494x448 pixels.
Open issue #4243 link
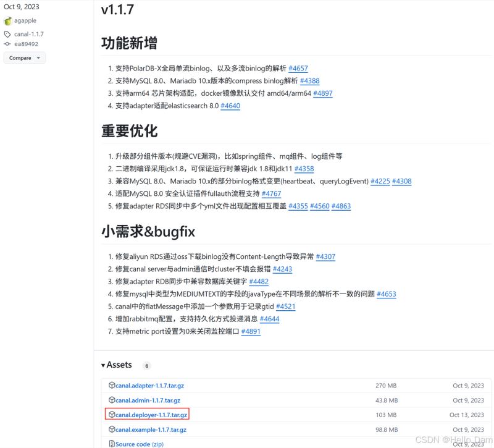282,269
